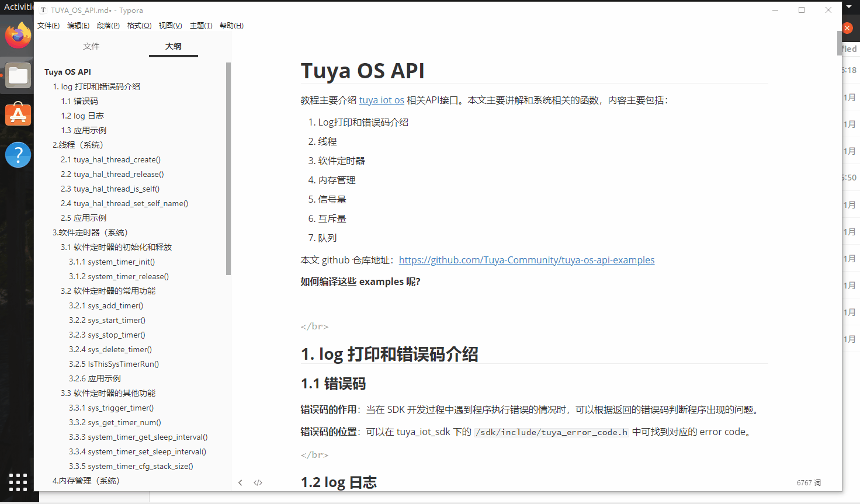The height and width of the screenshot is (504, 860).
Task: Open the Help icon in the dock
Action: tap(18, 155)
